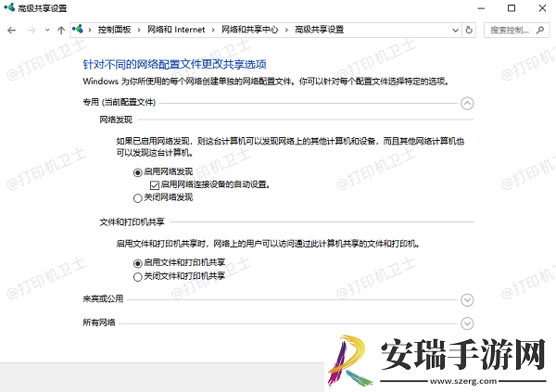Select 启用文件和打印机共享 radio button
Image resolution: width=556 pixels, height=392 pixels.
click(x=137, y=263)
